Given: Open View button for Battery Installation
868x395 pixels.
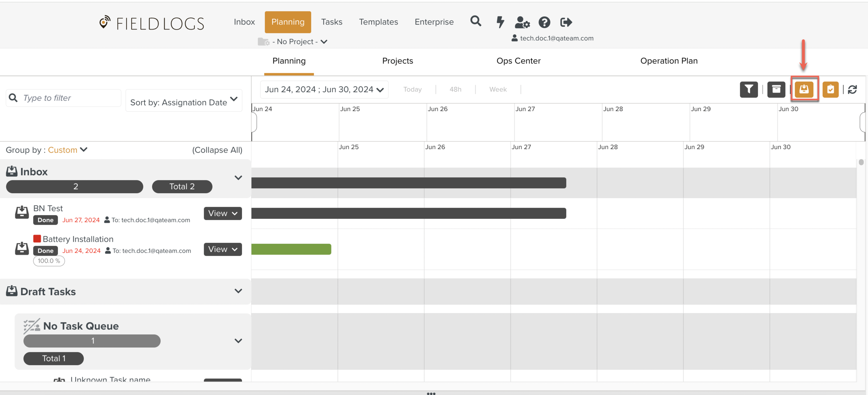Looking at the screenshot, I should (223, 249).
